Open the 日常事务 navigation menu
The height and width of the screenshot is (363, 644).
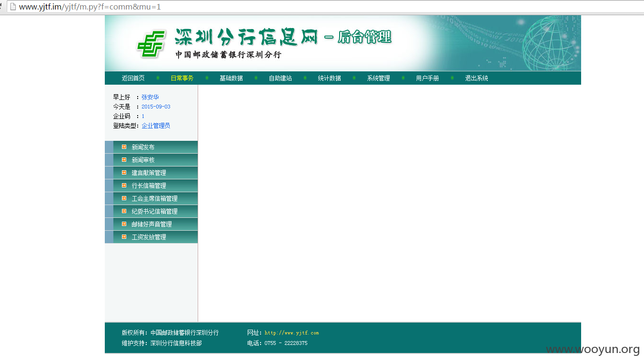coord(182,78)
